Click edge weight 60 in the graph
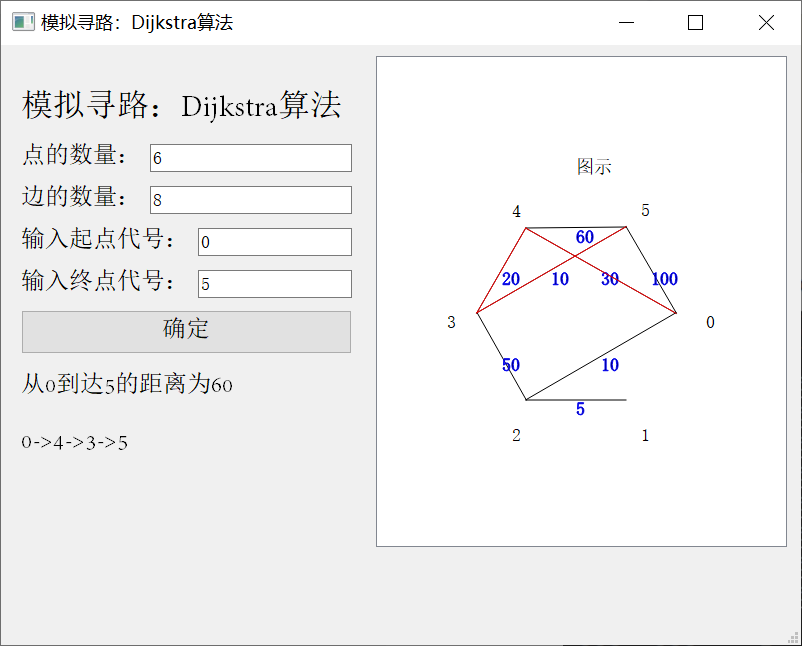This screenshot has width=802, height=646. pyautogui.click(x=585, y=237)
